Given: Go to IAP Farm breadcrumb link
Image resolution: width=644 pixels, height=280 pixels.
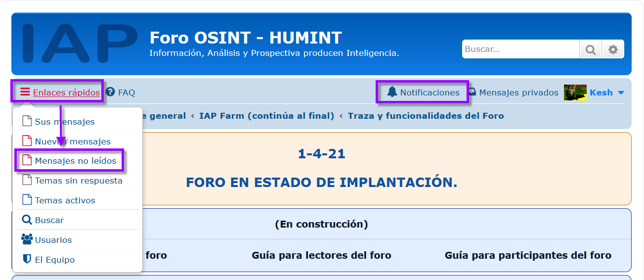Looking at the screenshot, I should [266, 116].
